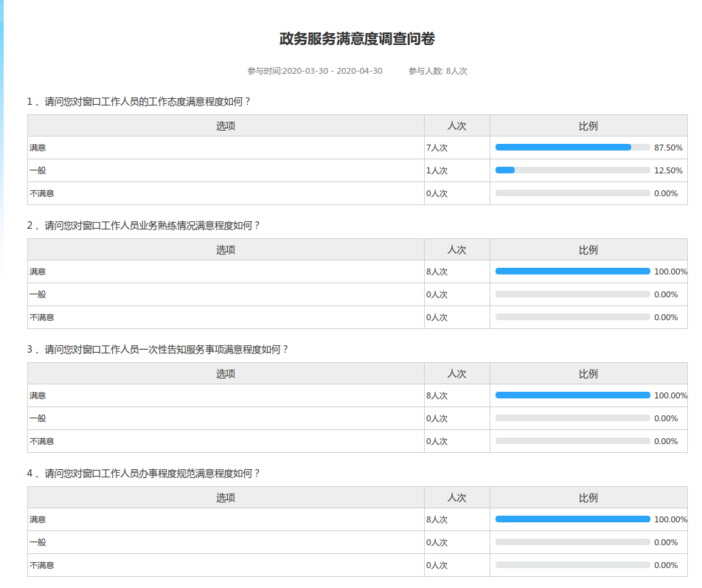Click the 比例 column header in question 3 table
Screen dimensions: 702x588
pyautogui.click(x=588, y=374)
